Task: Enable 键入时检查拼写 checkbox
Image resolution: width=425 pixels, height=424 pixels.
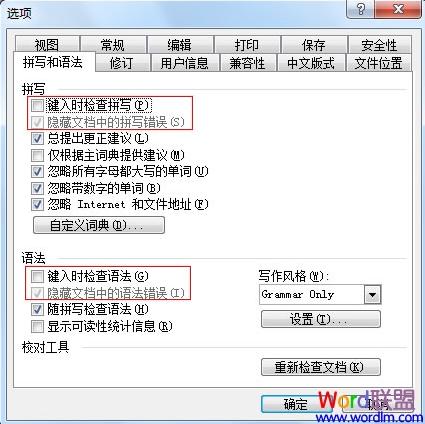Action: (x=37, y=106)
